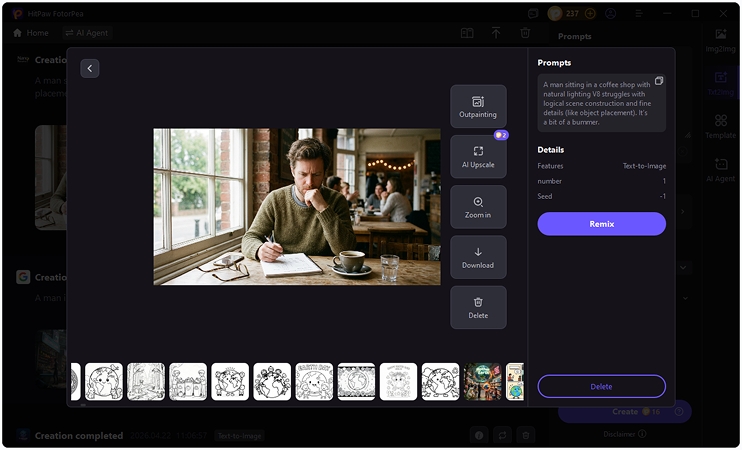Copy the prompt text with copy icon

pyautogui.click(x=659, y=81)
